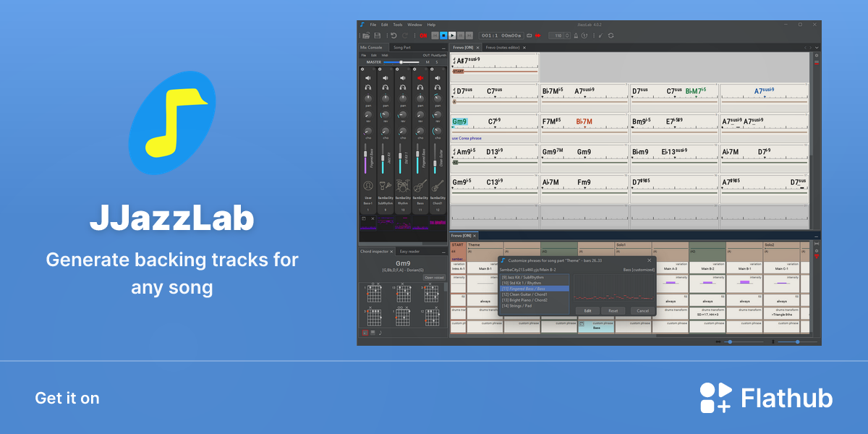The width and height of the screenshot is (868, 434).
Task: Click the Clean Guitar channel volume fader
Action: [x=435, y=163]
